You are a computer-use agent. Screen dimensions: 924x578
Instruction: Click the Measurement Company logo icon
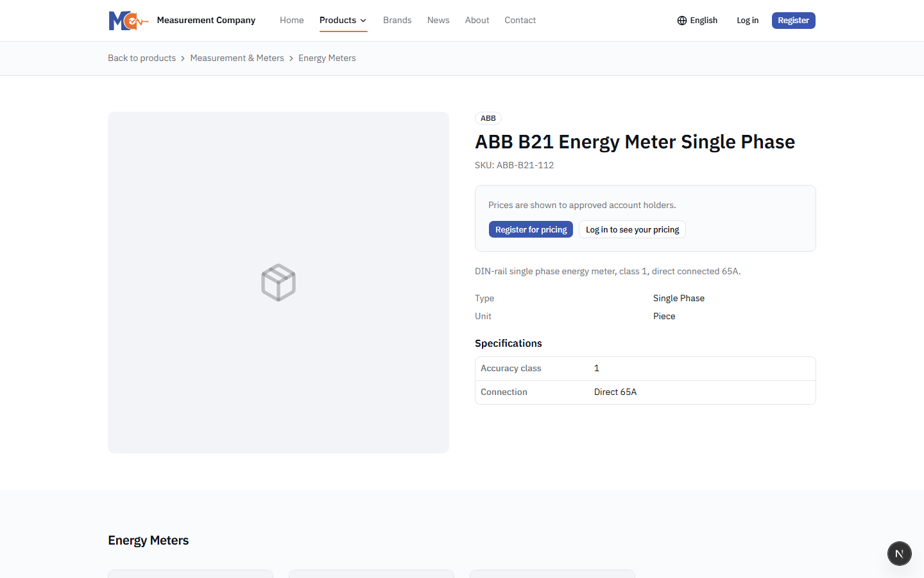click(128, 21)
